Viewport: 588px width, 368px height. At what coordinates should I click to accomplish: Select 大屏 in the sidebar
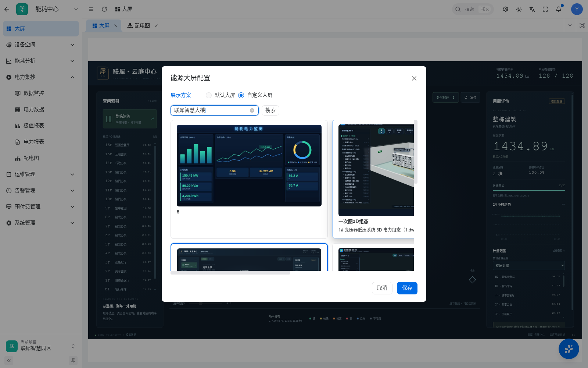coord(41,29)
